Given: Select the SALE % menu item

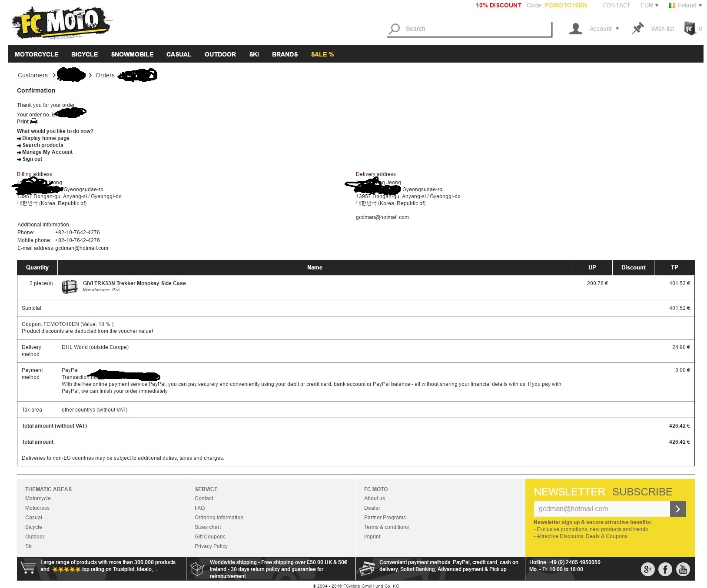Looking at the screenshot, I should 322,54.
